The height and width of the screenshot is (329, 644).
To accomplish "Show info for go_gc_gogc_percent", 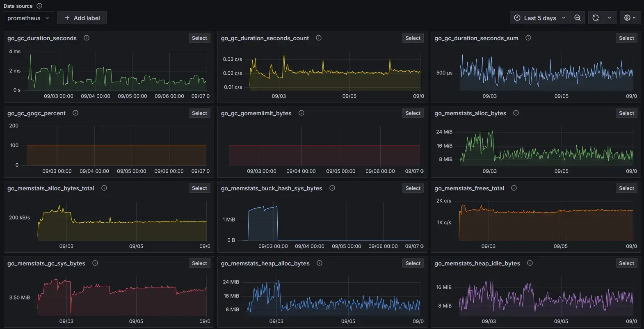I will pos(75,113).
